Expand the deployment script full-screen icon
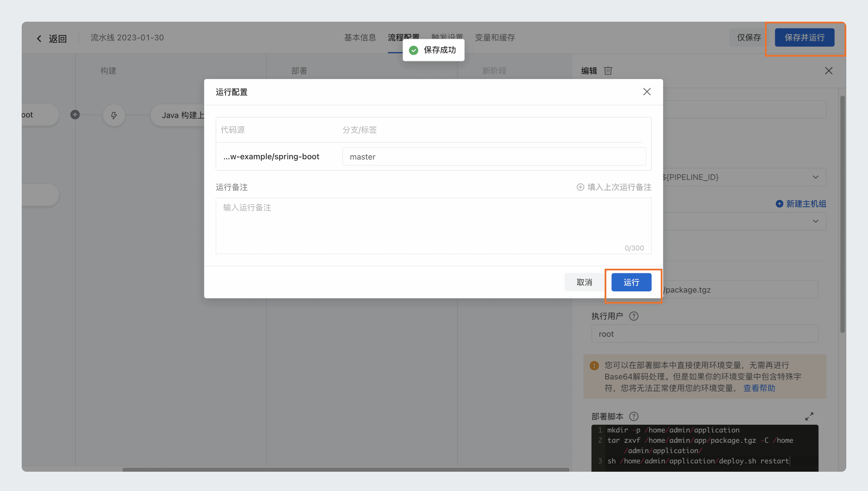This screenshot has height=491, width=868. point(809,417)
